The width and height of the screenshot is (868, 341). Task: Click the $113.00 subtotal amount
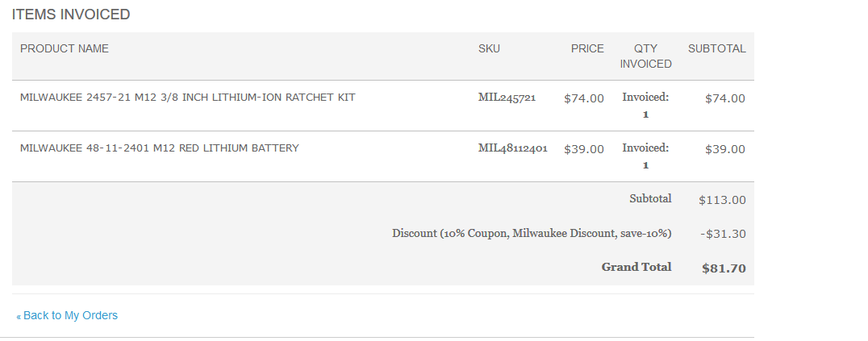723,200
